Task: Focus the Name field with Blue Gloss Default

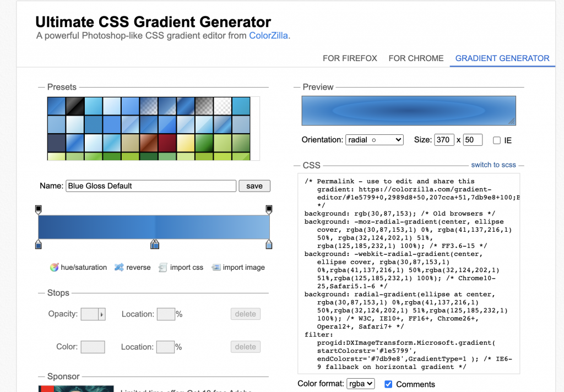Action: (151, 186)
